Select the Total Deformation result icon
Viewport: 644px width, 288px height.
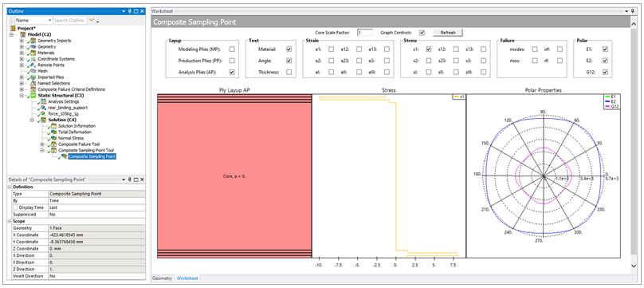click(54, 132)
